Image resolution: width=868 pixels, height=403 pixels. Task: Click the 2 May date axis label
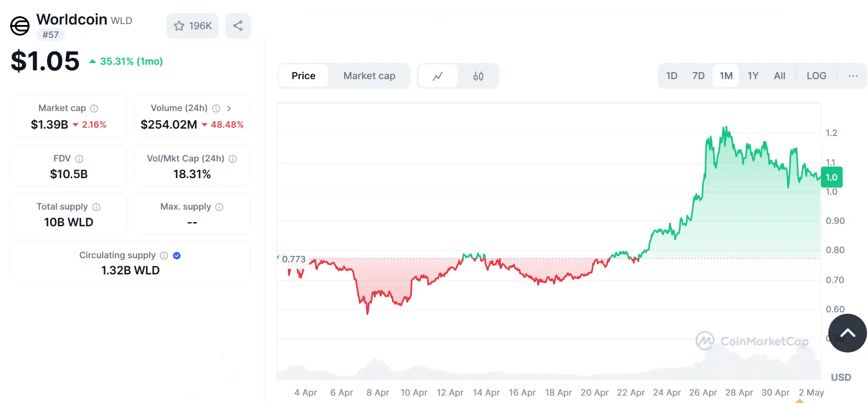[811, 392]
